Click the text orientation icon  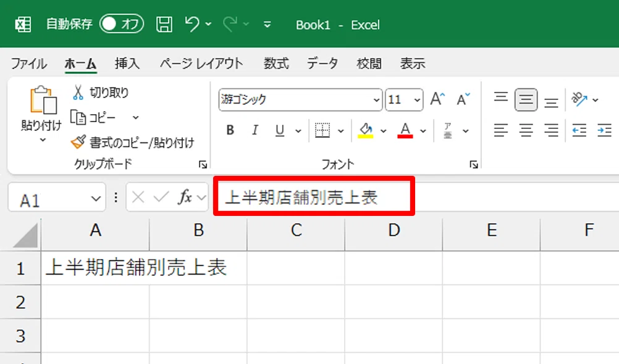579,99
